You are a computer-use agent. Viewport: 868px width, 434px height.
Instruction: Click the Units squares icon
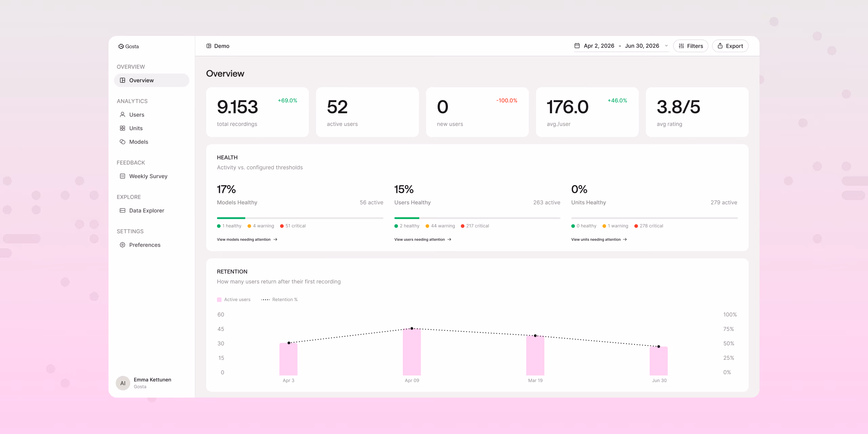tap(122, 128)
